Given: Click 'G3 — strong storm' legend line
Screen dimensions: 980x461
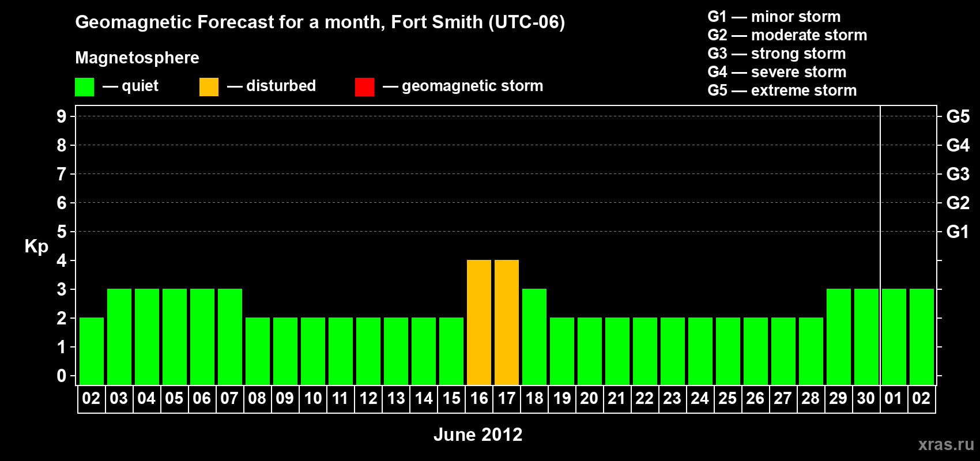Looking at the screenshot, I should [777, 54].
